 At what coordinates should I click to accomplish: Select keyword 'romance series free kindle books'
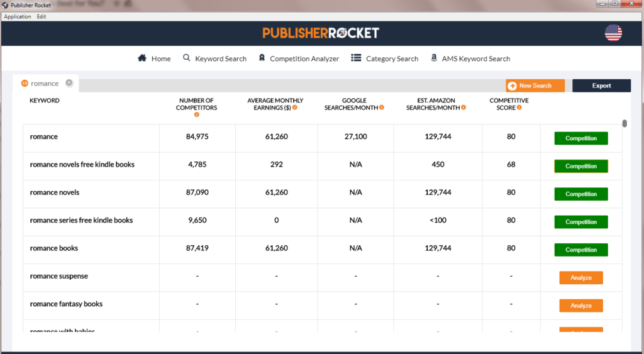pyautogui.click(x=81, y=220)
